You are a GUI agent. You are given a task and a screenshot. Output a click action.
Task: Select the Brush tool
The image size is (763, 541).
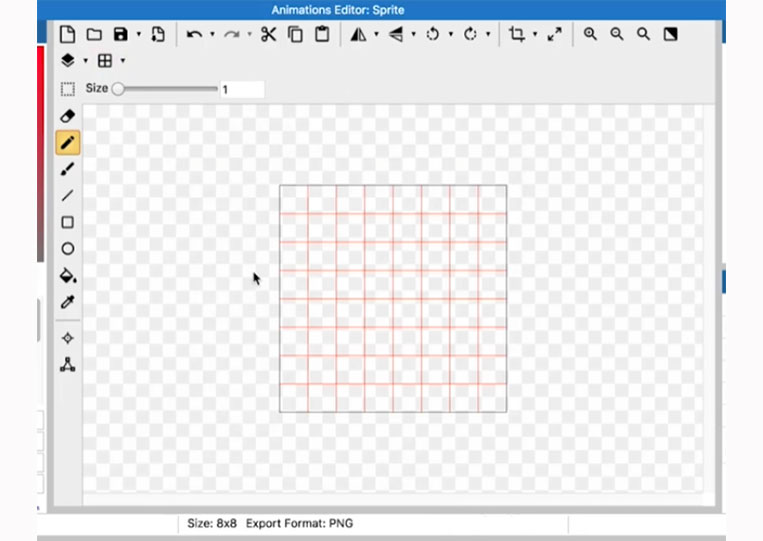pyautogui.click(x=68, y=169)
